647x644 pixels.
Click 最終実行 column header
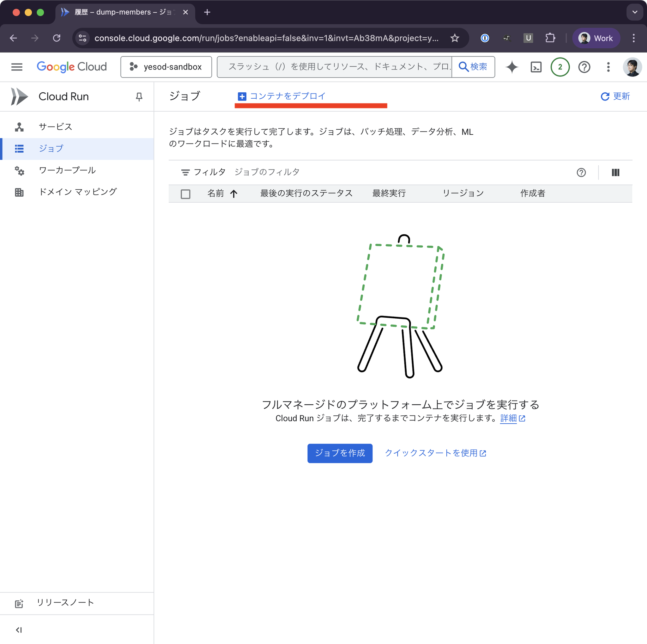pos(389,193)
